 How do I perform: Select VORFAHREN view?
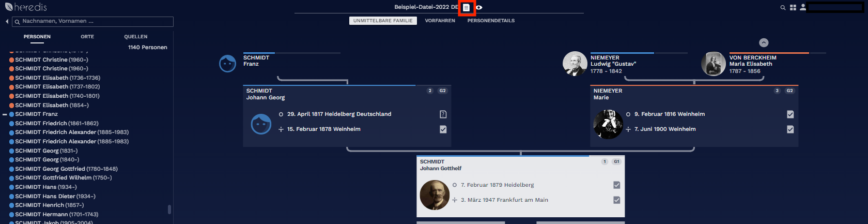coord(440,21)
